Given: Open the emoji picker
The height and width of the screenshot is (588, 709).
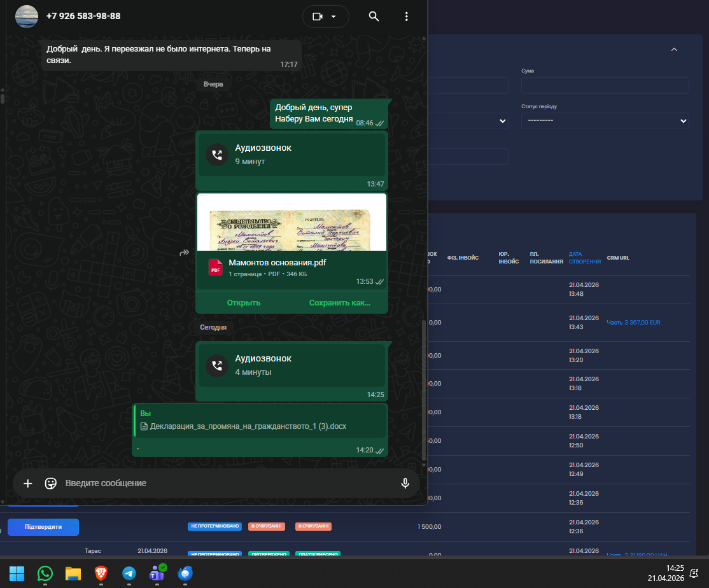Looking at the screenshot, I should (x=51, y=484).
